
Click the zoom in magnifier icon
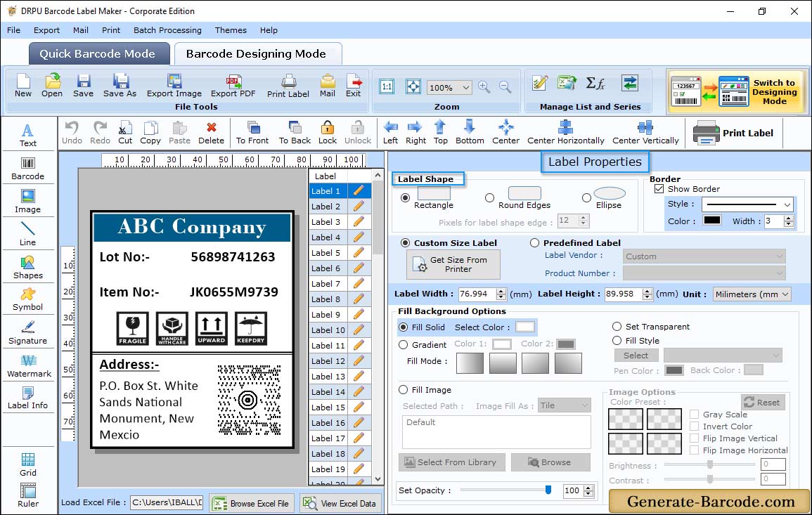[484, 87]
